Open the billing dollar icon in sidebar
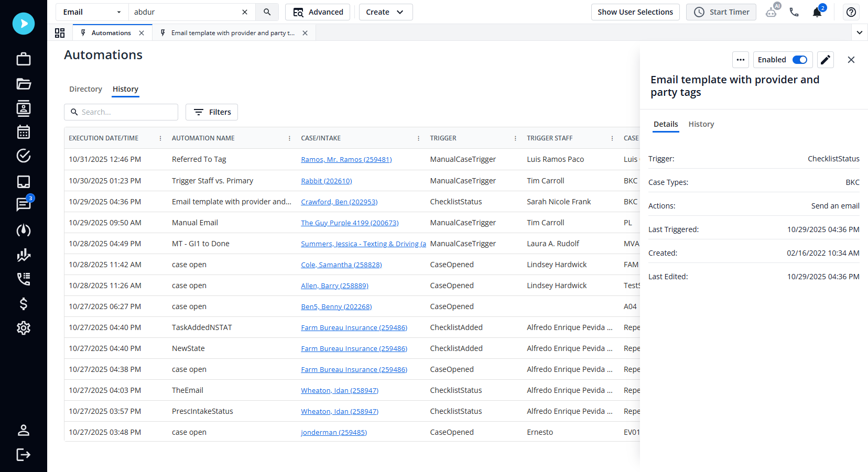This screenshot has width=868, height=472. [24, 304]
